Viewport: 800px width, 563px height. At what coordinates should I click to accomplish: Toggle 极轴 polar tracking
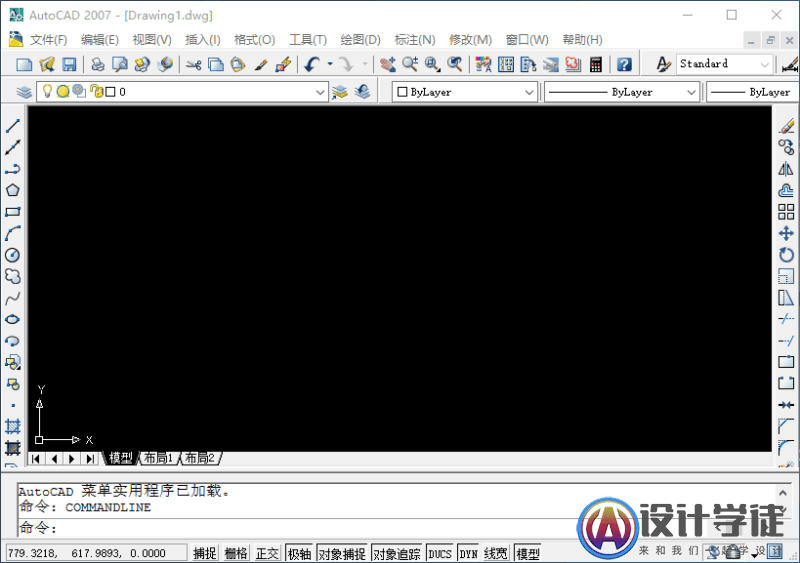(x=299, y=553)
